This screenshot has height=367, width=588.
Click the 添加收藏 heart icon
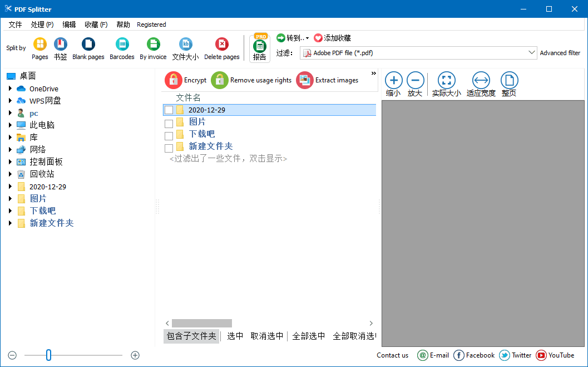pos(318,38)
